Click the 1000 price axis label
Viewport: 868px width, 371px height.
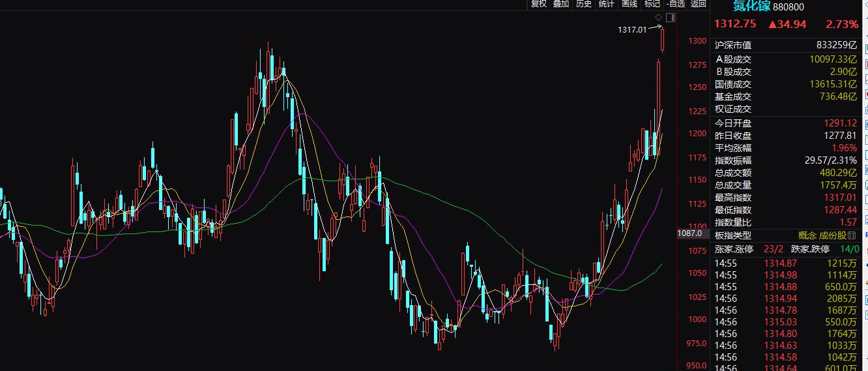click(x=697, y=319)
